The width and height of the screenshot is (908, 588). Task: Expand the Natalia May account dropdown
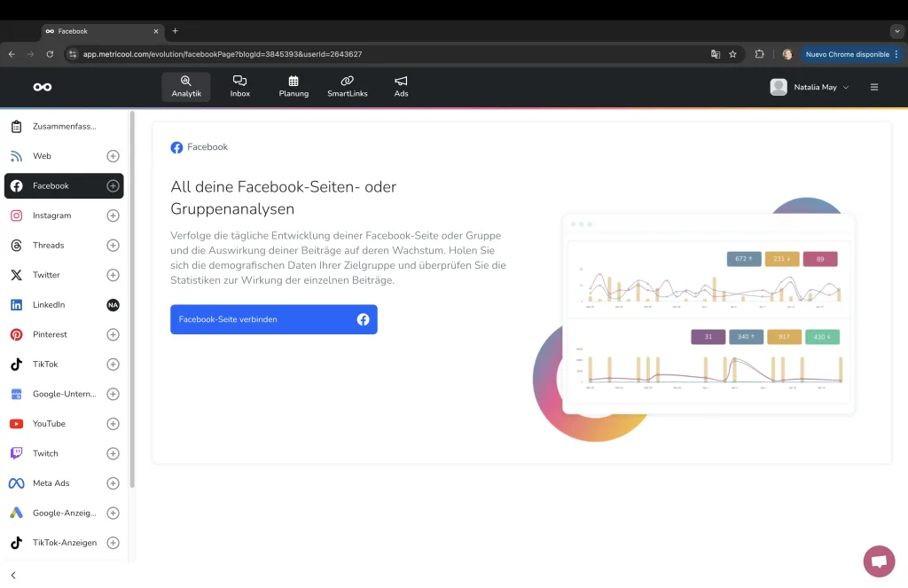pos(810,87)
